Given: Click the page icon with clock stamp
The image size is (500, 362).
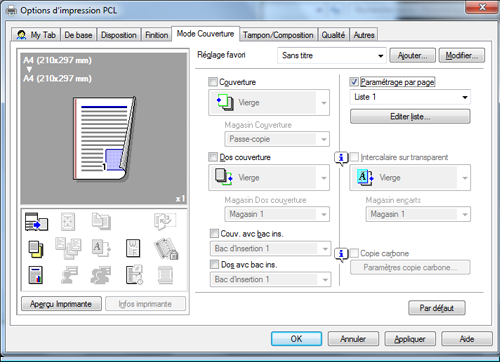Looking at the screenshot, I should pos(135,275).
